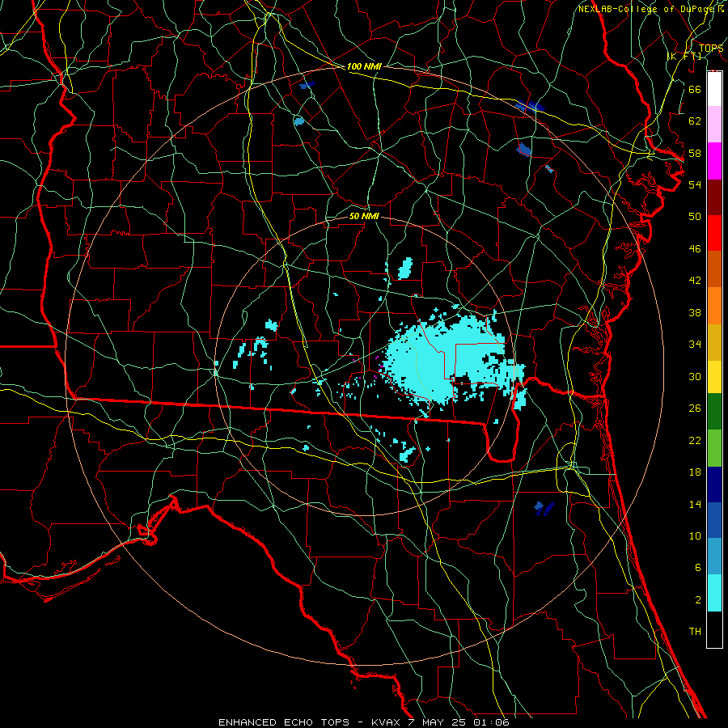The height and width of the screenshot is (728, 728).
Task: Click the 100 NMI range ring label
Action: tap(364, 66)
